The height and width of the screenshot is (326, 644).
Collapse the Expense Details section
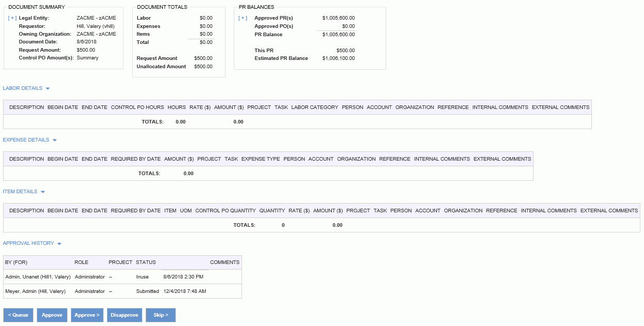tap(30, 140)
